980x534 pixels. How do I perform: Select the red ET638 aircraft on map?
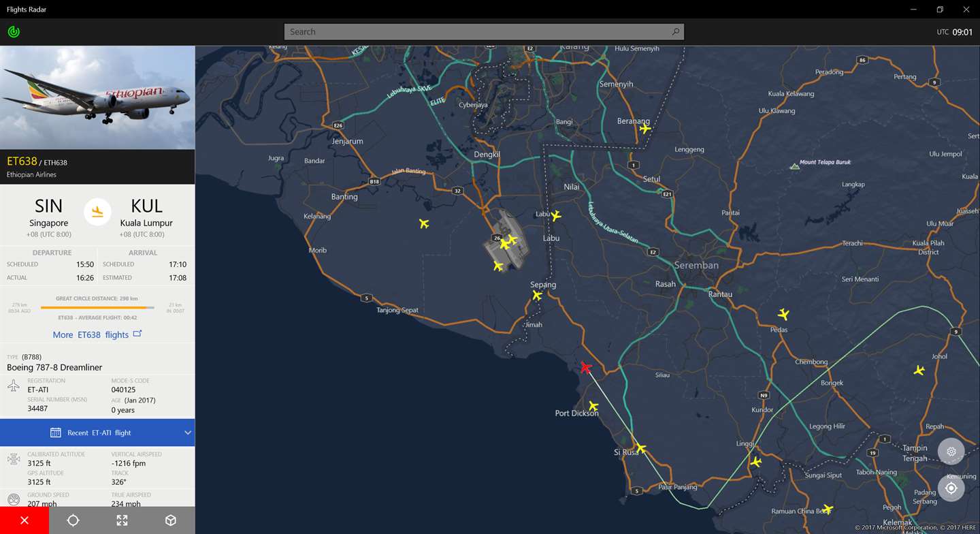coord(586,368)
